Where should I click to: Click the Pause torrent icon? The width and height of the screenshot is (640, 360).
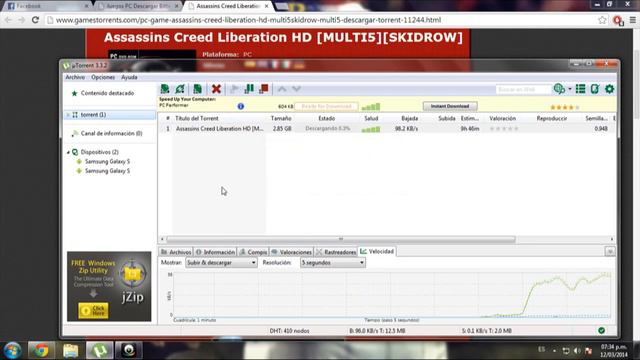tap(249, 89)
